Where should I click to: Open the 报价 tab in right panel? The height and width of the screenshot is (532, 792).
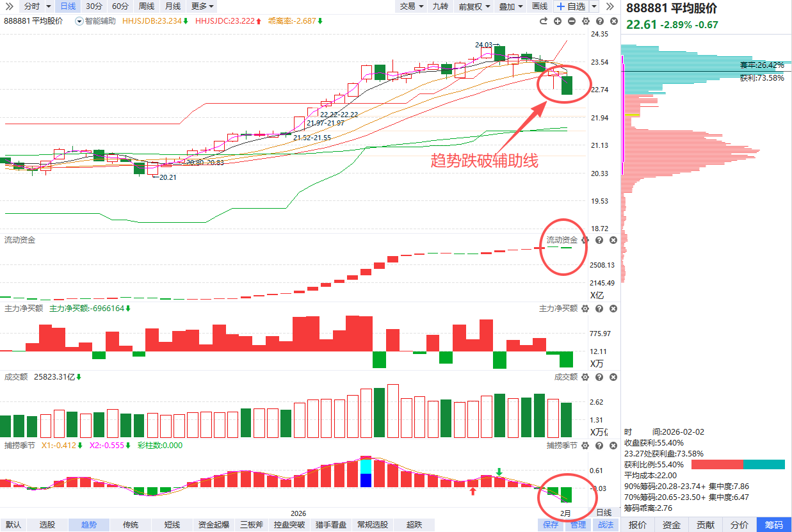(x=637, y=525)
